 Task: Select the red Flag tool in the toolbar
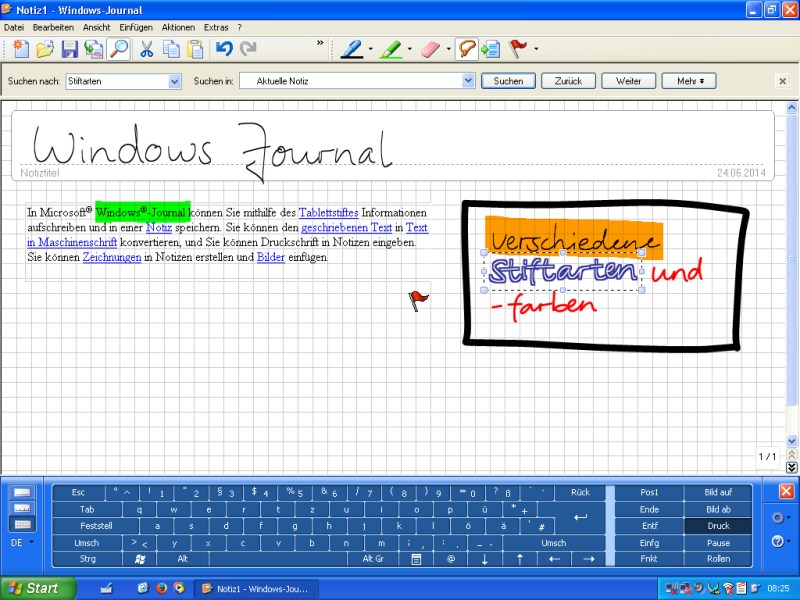[518, 49]
